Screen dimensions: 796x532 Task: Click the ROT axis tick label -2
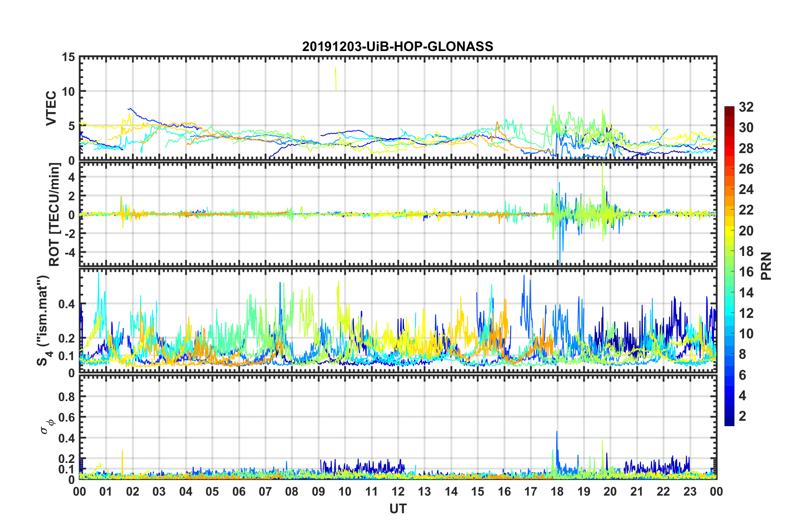[x=69, y=233]
